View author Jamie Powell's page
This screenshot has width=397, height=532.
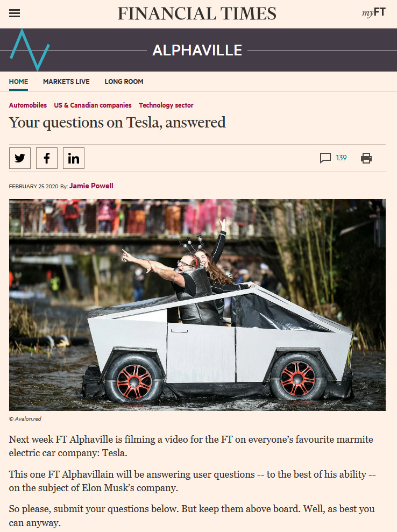(x=91, y=186)
